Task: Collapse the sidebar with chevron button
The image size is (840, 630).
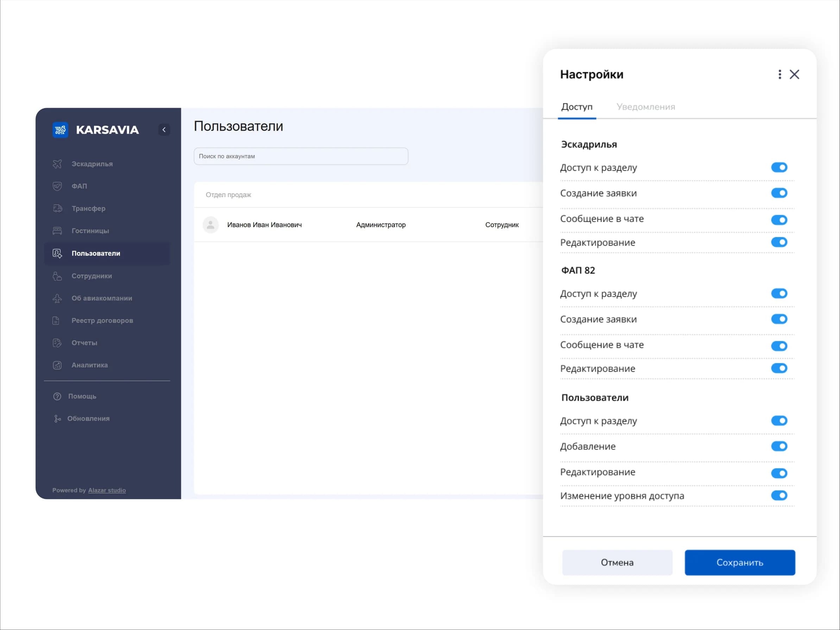Action: tap(164, 130)
